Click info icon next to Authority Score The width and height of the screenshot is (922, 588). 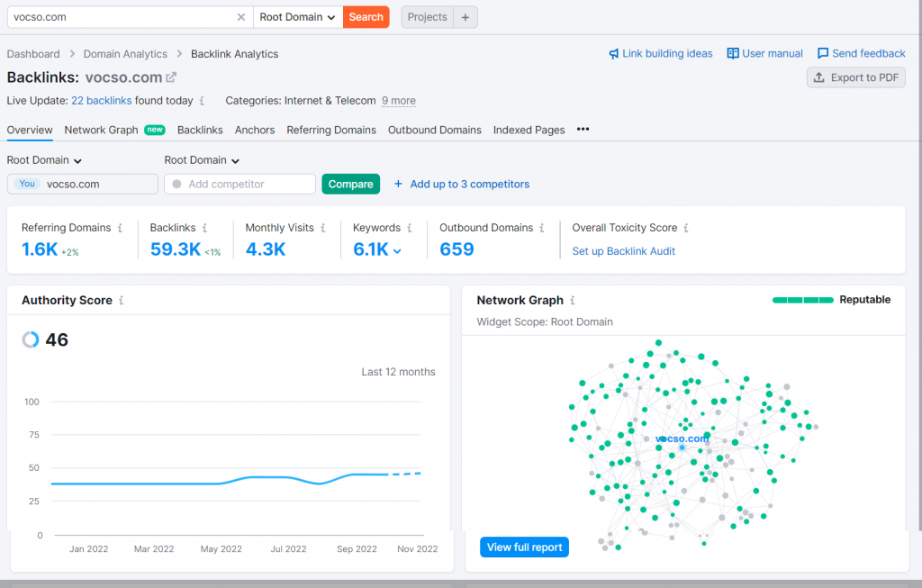point(122,301)
